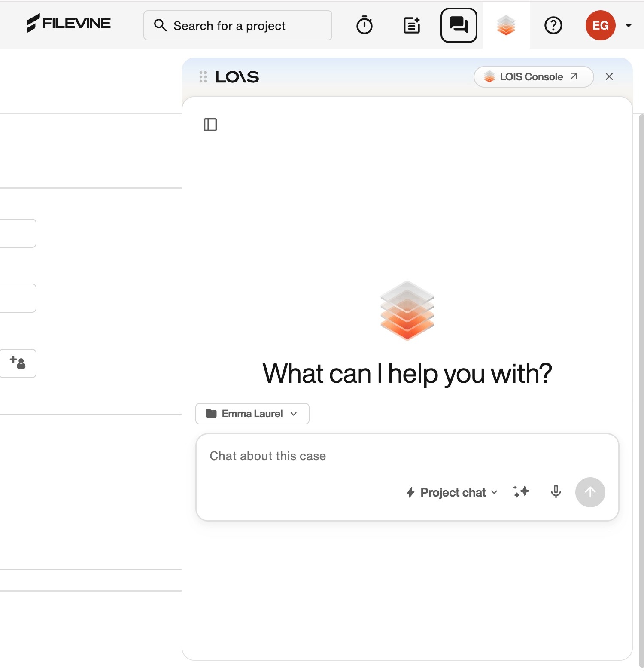Close the LOIS panel
Screen dimensions: 644x671
coord(609,76)
